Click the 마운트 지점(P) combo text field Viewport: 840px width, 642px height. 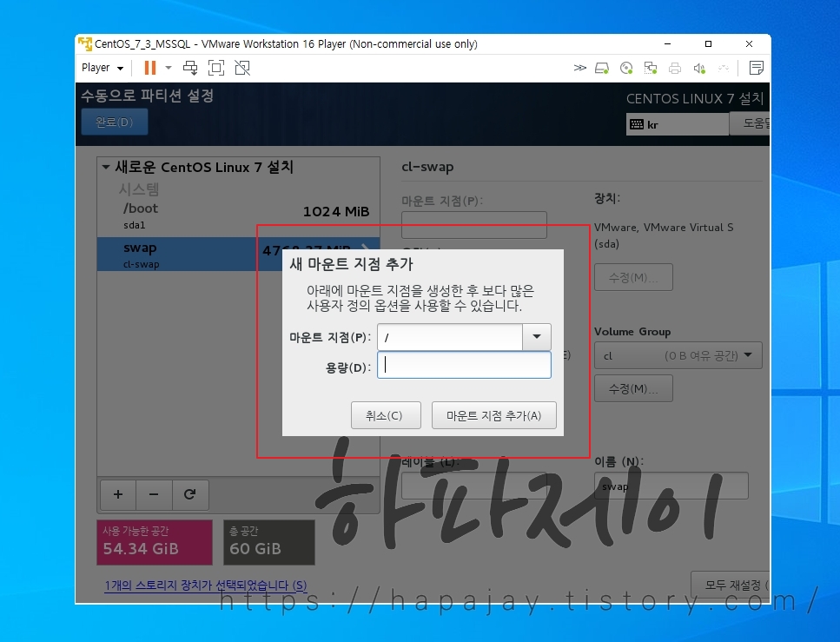(450, 337)
